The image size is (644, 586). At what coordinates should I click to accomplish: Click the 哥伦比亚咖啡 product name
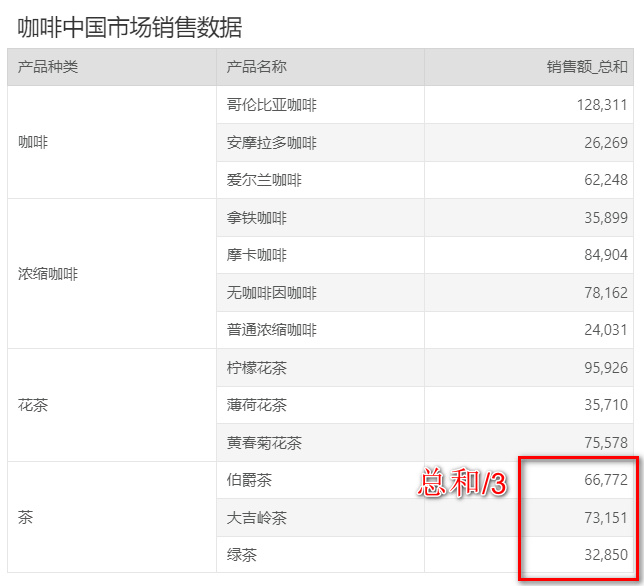coord(272,105)
